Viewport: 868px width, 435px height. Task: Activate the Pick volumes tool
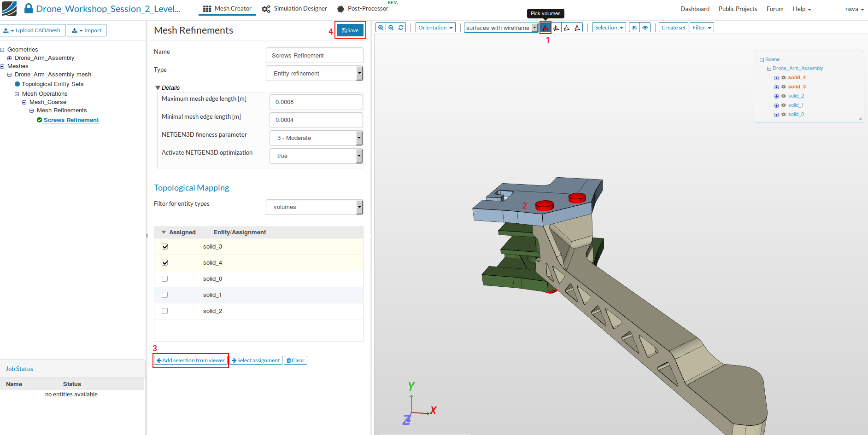pos(545,28)
